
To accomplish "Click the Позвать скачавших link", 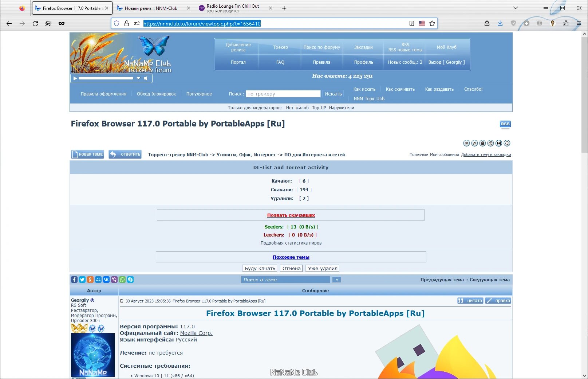I will click(x=291, y=215).
